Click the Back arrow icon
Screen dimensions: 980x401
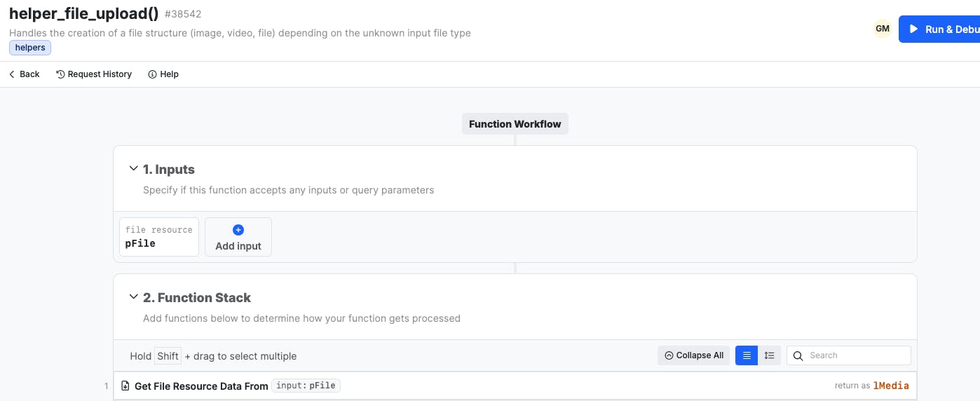point(12,74)
